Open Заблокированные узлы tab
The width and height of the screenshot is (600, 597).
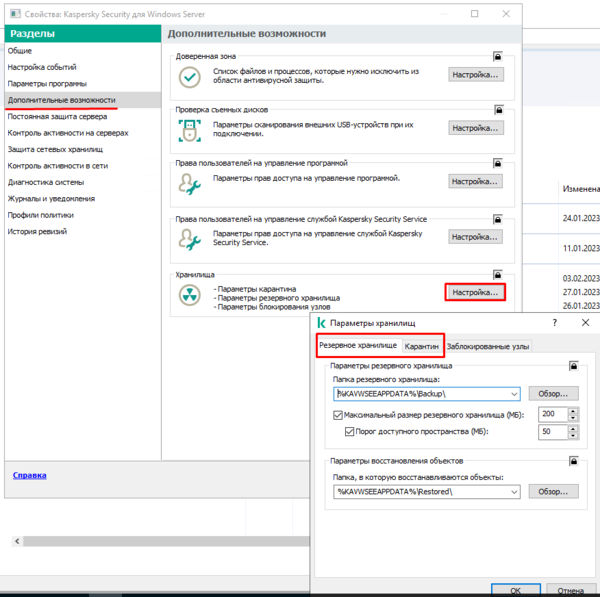coord(488,346)
